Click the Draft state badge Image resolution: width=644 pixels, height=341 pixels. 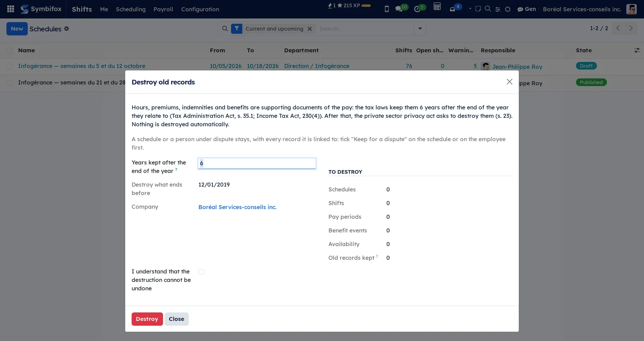click(x=586, y=66)
